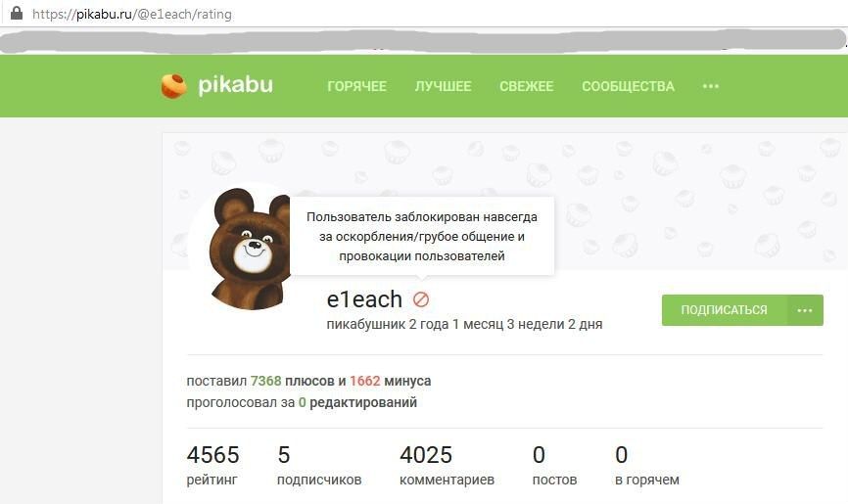The image size is (848, 504).
Task: Click the pikabu orange logo icon
Action: 173,86
